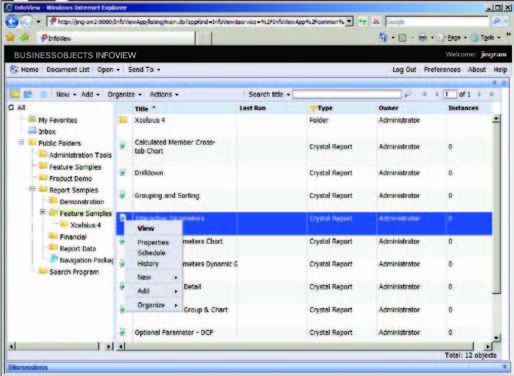Image resolution: width=514 pixels, height=376 pixels.
Task: Click the InfoView Home icon
Action: tap(14, 69)
